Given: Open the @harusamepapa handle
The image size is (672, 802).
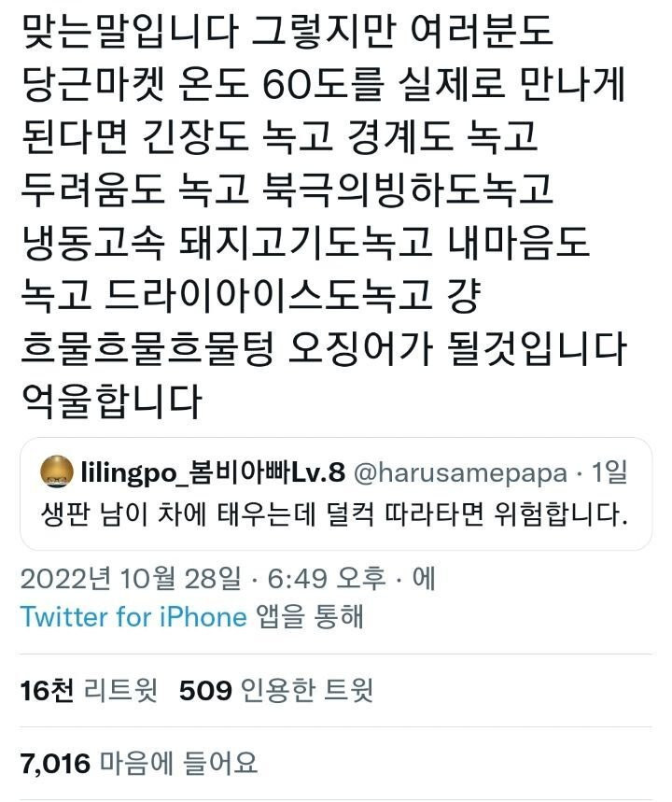Looking at the screenshot, I should click(460, 473).
